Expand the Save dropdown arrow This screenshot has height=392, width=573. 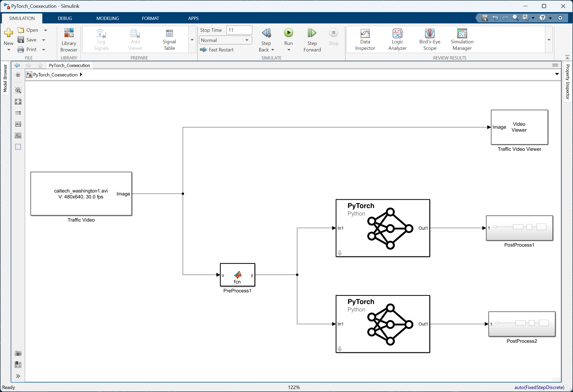tap(44, 40)
